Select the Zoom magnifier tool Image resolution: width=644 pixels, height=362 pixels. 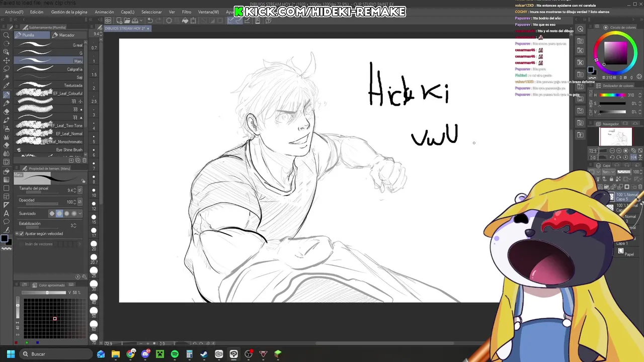coord(6,35)
